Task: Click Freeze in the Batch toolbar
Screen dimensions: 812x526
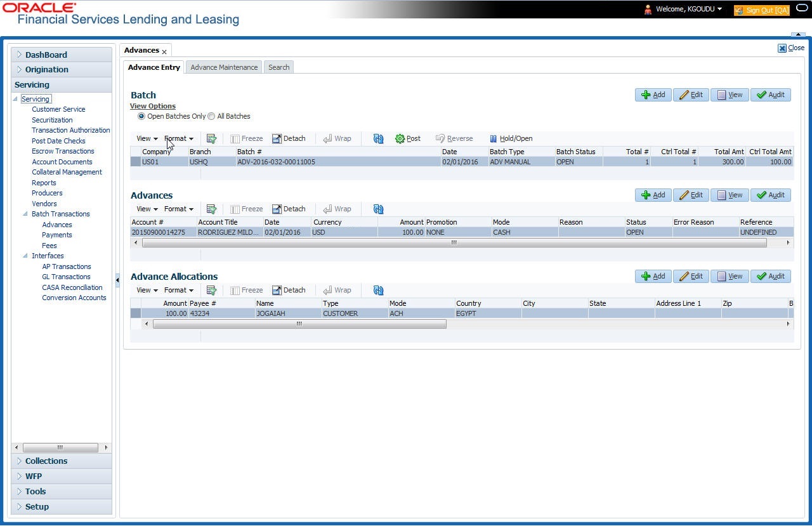Action: [x=246, y=138]
